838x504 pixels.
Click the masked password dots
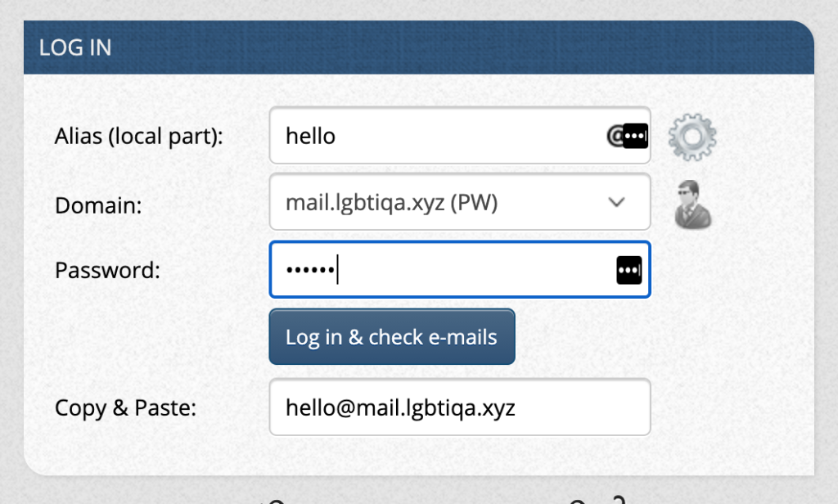(x=310, y=271)
